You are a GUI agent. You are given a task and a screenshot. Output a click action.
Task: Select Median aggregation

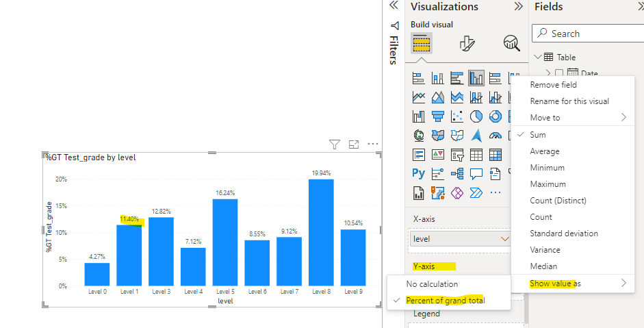coord(572,266)
